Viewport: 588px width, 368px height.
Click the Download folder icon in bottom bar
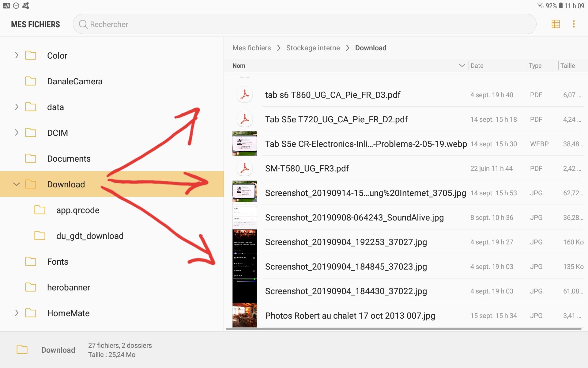coord(22,349)
